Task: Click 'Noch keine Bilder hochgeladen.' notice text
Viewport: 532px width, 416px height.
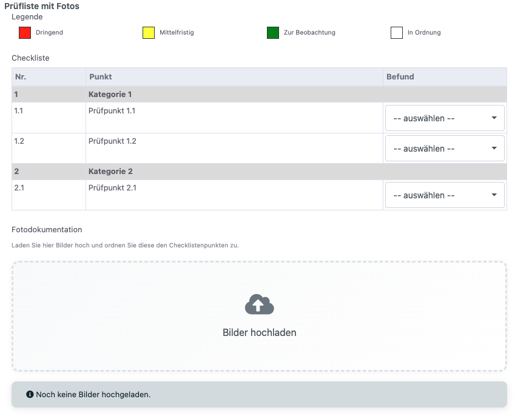Action: pyautogui.click(x=93, y=395)
